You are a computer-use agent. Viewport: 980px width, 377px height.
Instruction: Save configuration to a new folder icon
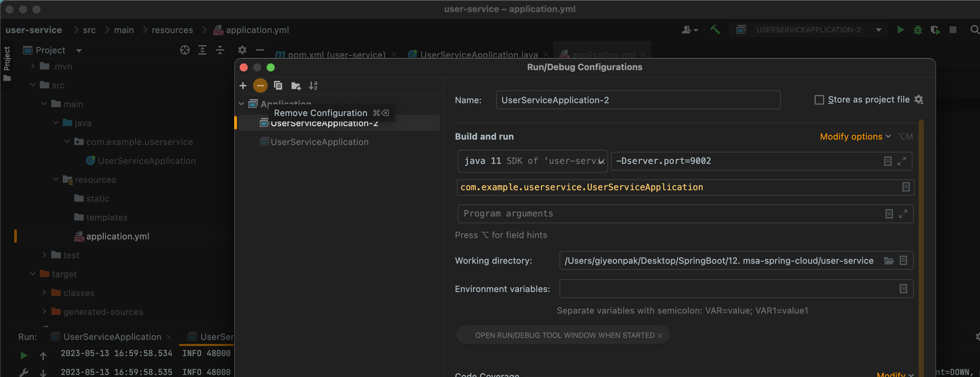click(296, 86)
